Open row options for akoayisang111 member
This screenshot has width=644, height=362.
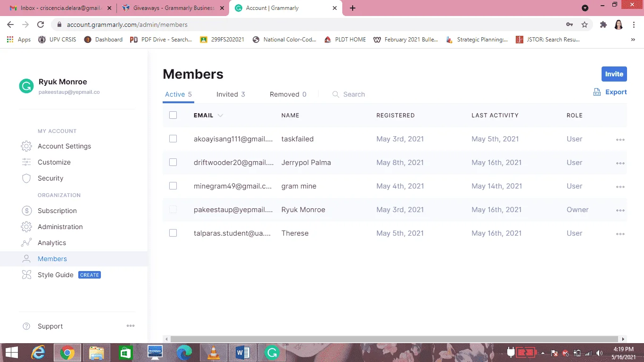click(x=620, y=140)
